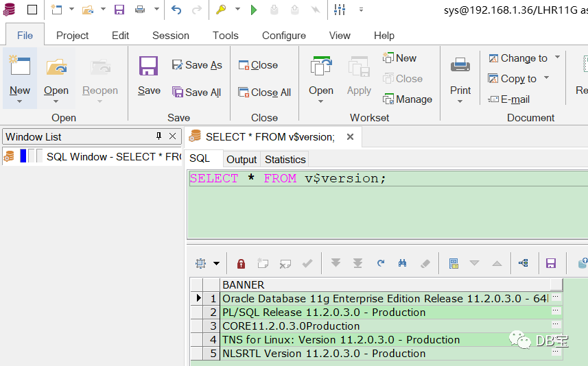Click the quick access Open folder icon
The width and height of the screenshot is (588, 366).
(88, 10)
